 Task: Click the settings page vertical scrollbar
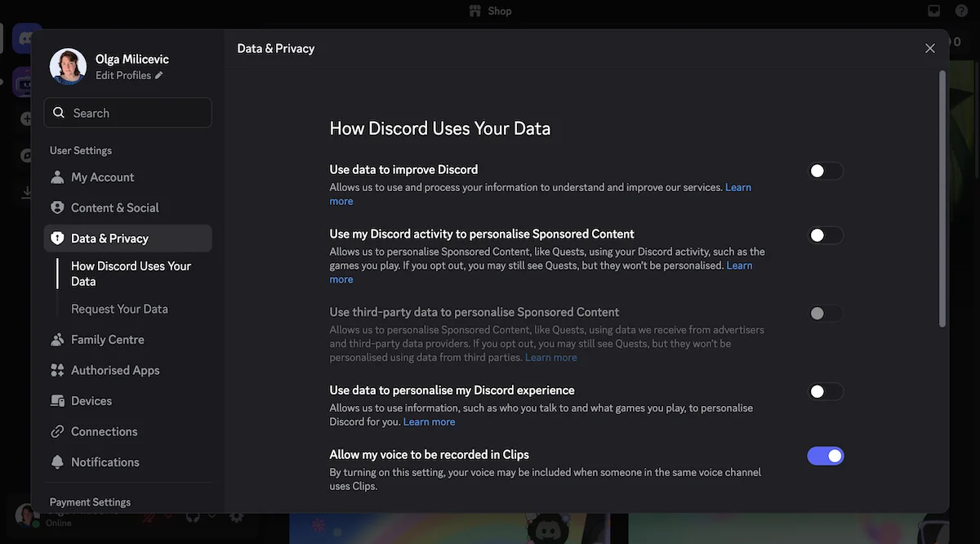coord(942,198)
